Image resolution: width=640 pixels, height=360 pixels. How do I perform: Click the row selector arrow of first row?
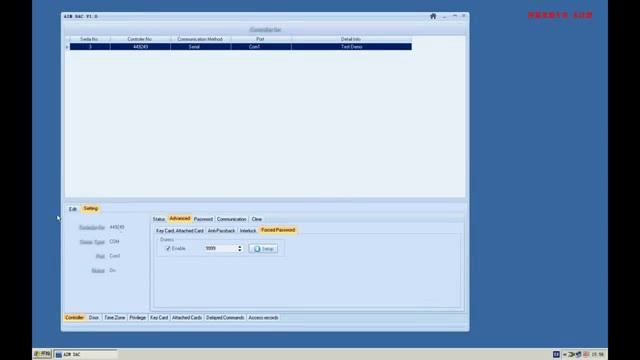click(67, 47)
